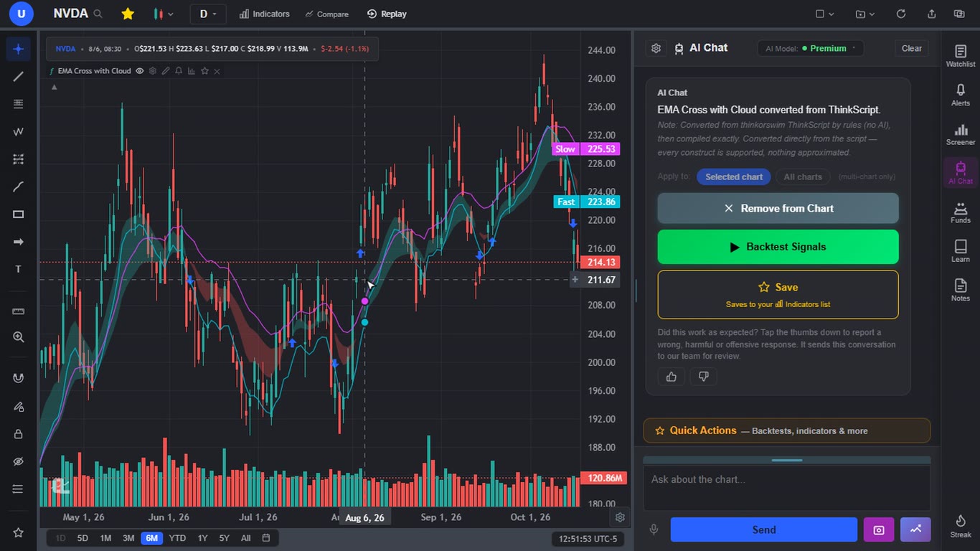
Task: Open symbol search next to NVDA
Action: (x=98, y=14)
